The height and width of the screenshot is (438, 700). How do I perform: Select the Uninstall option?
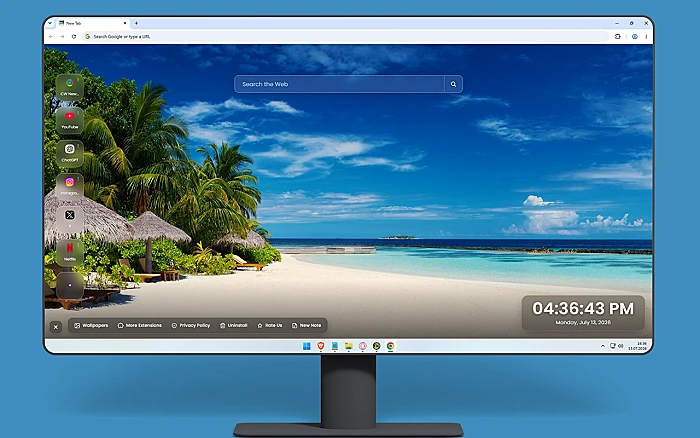[234, 325]
